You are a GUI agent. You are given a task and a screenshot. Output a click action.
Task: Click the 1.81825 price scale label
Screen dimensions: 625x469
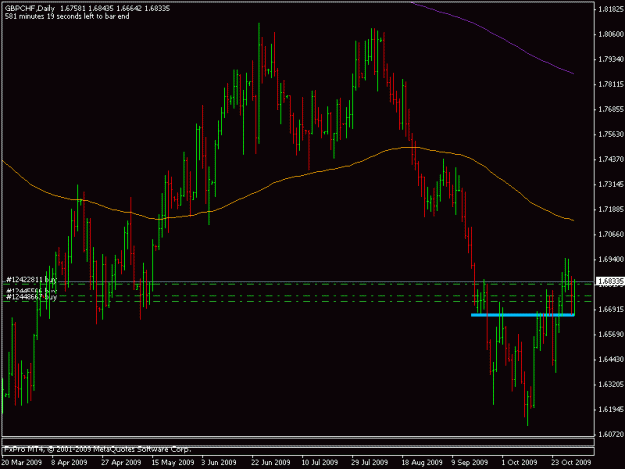pyautogui.click(x=611, y=10)
